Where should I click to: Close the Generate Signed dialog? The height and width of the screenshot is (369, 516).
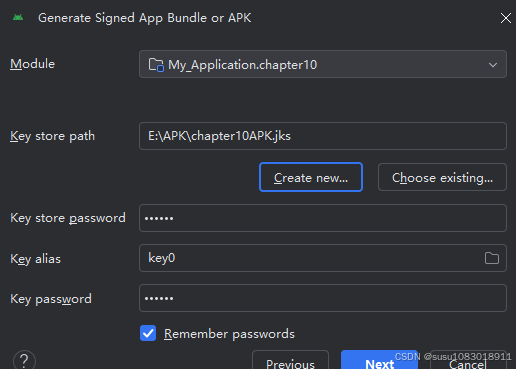click(x=506, y=18)
